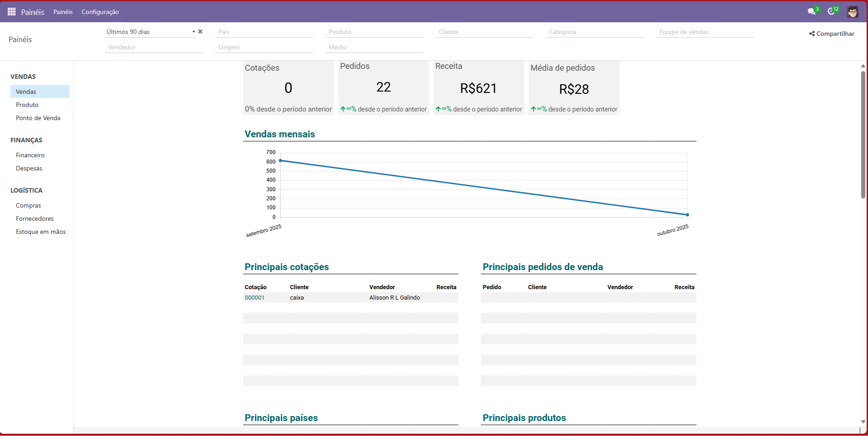Click the Compartilhar share button

coord(832,34)
